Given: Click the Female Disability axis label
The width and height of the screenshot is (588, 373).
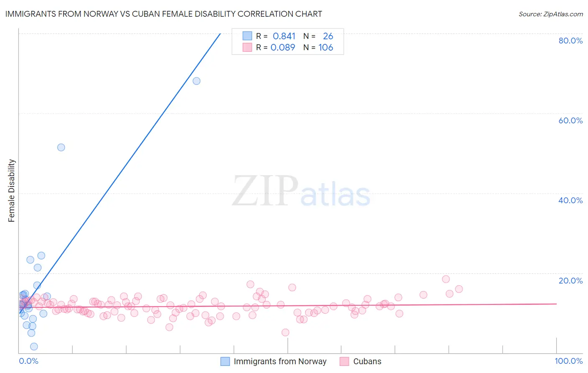Looking at the screenshot, I should pyautogui.click(x=12, y=190).
